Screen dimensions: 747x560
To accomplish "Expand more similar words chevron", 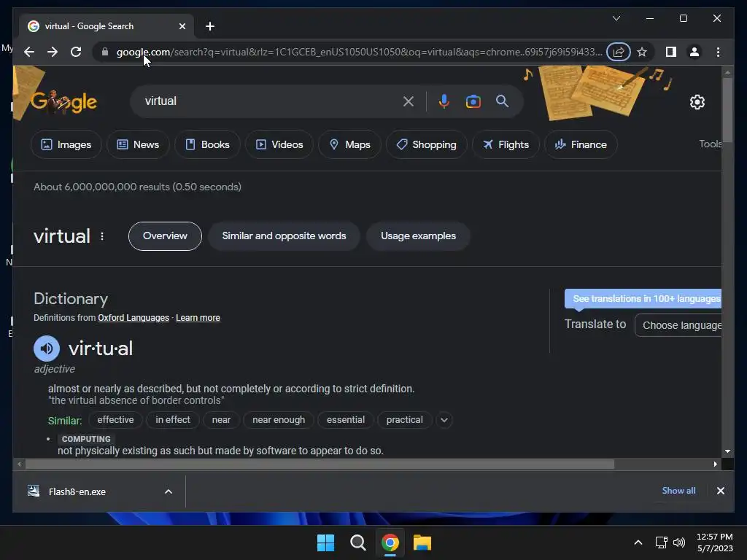I will tap(444, 420).
